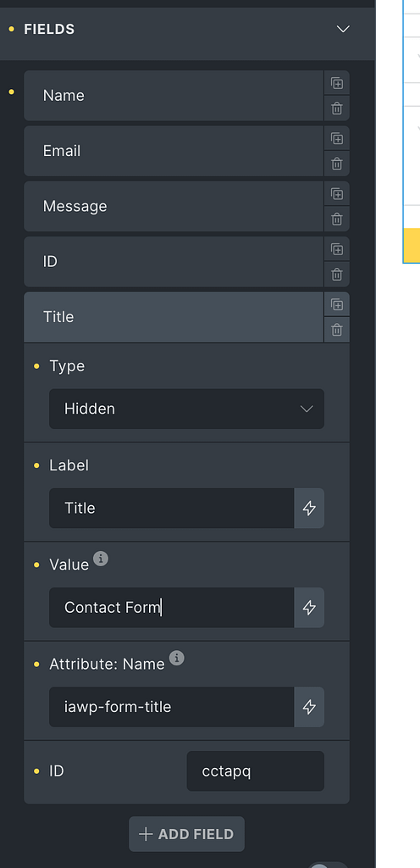Add a new field with ADD FIELD

[187, 834]
